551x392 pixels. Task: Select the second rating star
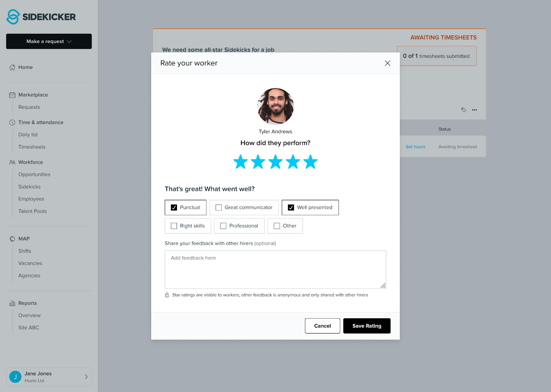pos(258,162)
